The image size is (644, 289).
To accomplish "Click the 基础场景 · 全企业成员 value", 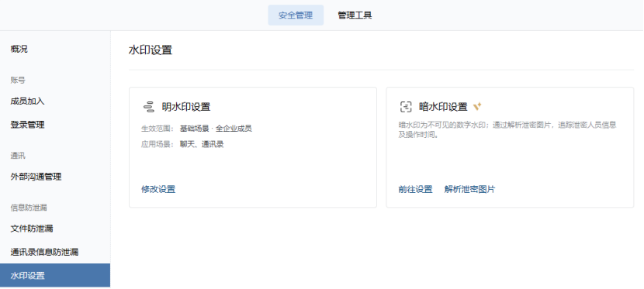I will (x=216, y=129).
